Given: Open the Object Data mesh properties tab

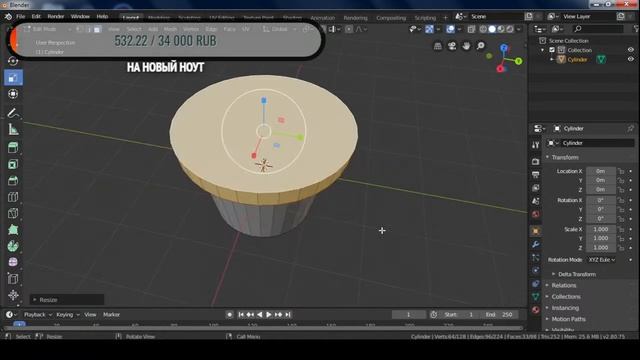Looking at the screenshot, I should (x=536, y=296).
